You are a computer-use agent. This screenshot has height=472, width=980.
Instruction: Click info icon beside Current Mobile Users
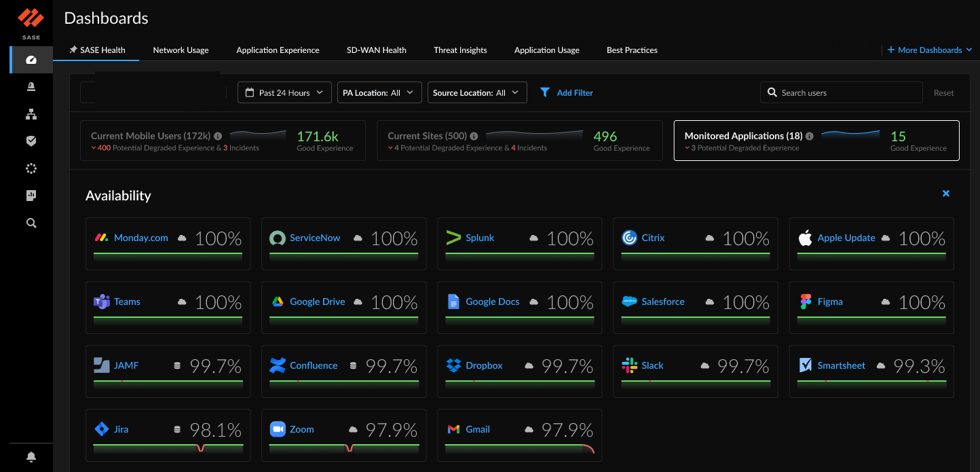pos(218,137)
